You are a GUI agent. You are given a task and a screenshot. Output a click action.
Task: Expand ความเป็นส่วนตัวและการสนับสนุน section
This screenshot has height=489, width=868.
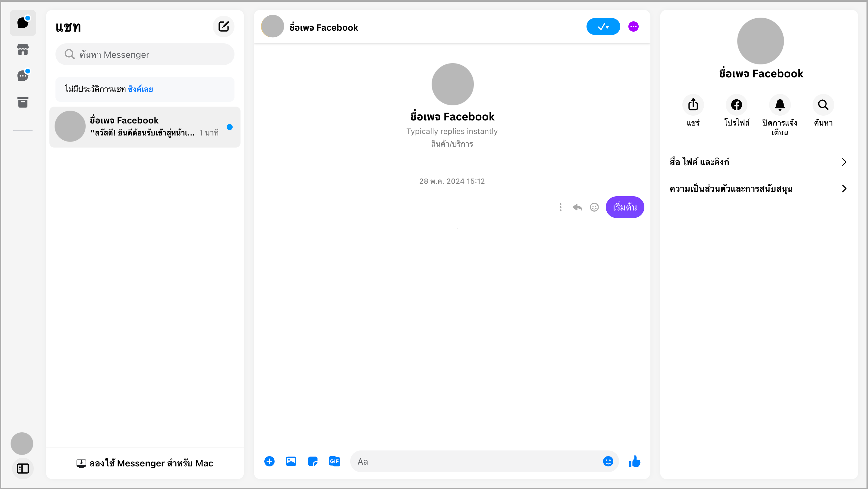pyautogui.click(x=759, y=188)
